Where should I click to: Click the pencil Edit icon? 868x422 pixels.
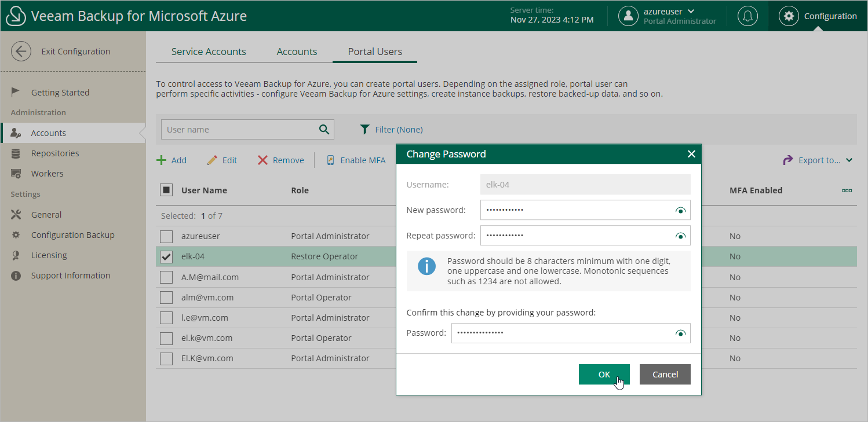[212, 160]
